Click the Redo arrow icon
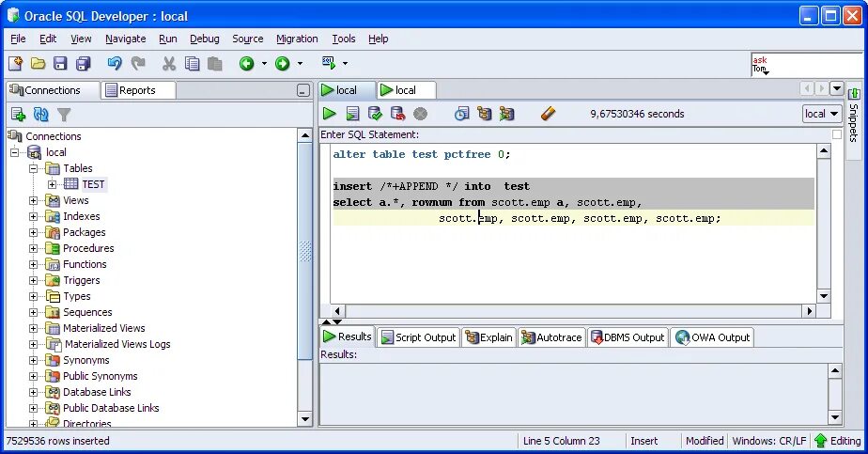This screenshot has width=868, height=454. [x=138, y=63]
